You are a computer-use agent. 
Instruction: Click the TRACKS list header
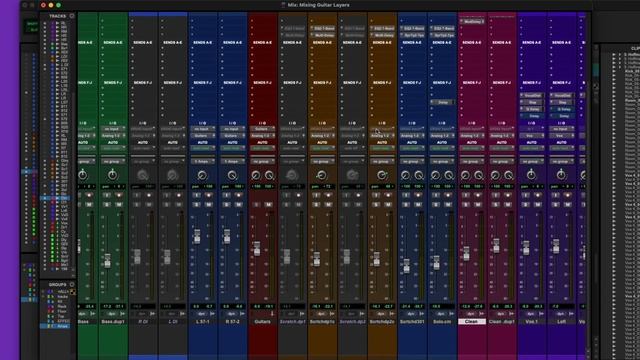[58, 16]
